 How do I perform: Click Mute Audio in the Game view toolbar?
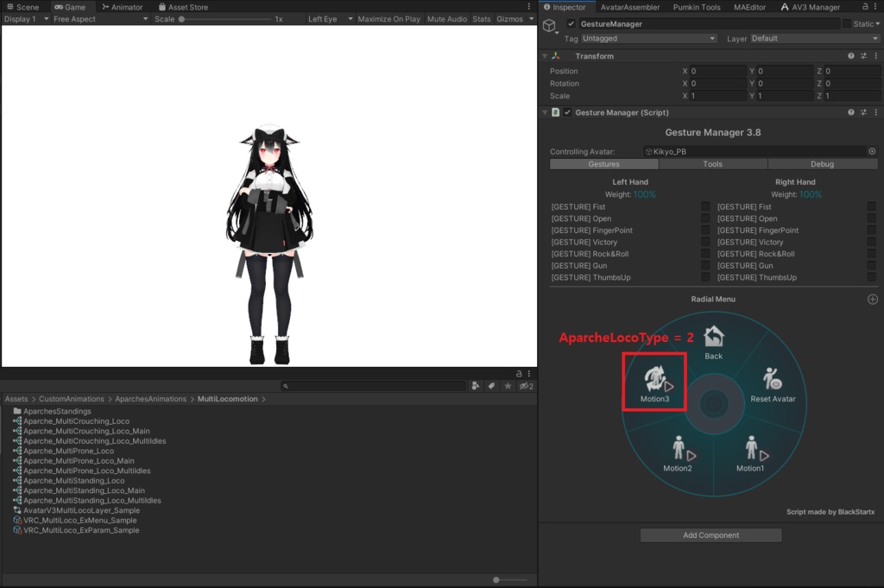(x=446, y=18)
